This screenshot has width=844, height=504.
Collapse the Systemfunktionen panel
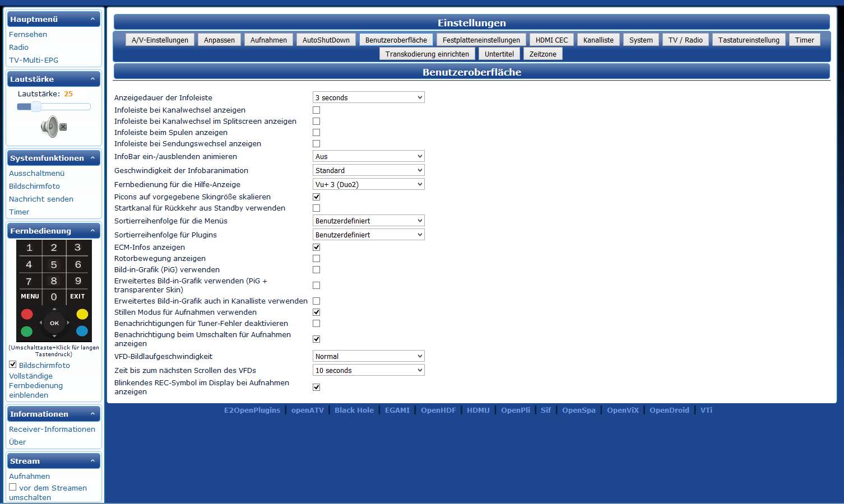[x=92, y=158]
